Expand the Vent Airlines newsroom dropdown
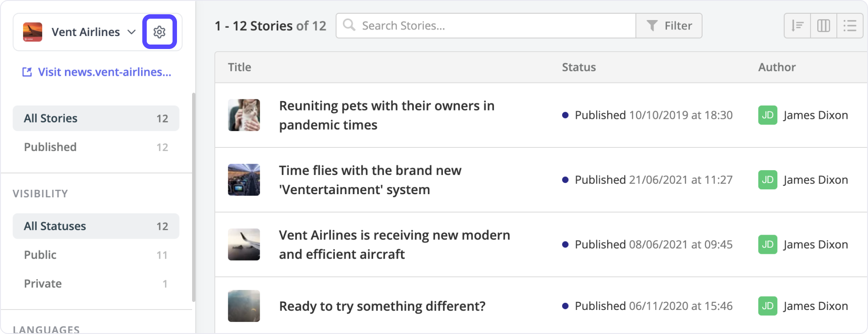Image resolution: width=868 pixels, height=334 pixels. (132, 32)
